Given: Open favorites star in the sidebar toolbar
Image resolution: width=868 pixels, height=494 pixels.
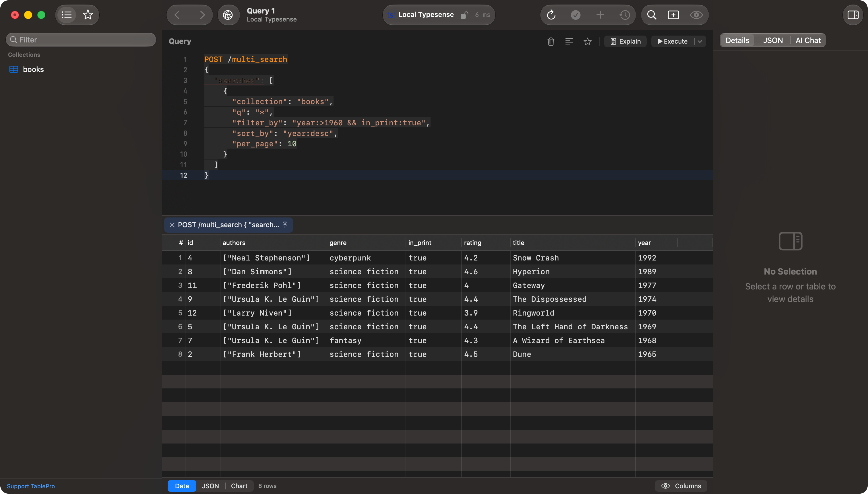Looking at the screenshot, I should coord(88,15).
